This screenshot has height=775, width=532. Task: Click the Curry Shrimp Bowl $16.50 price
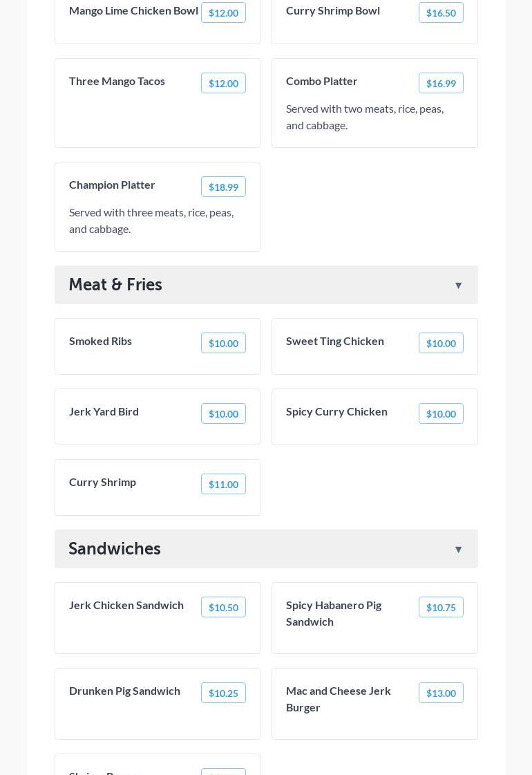pos(441,13)
